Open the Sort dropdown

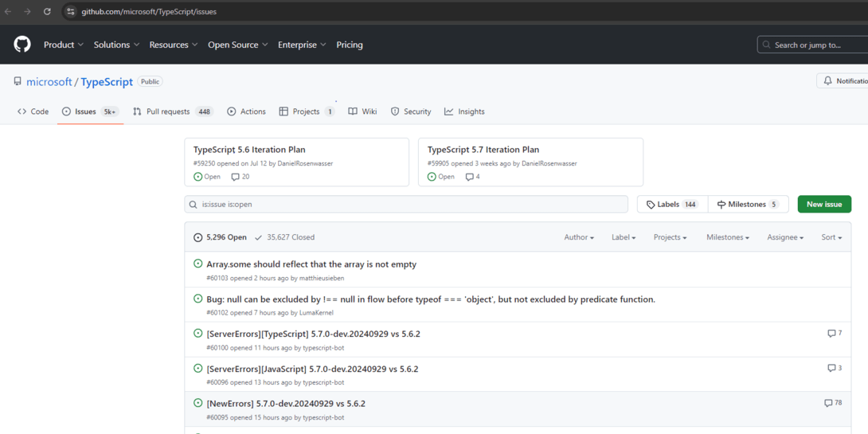tap(831, 237)
